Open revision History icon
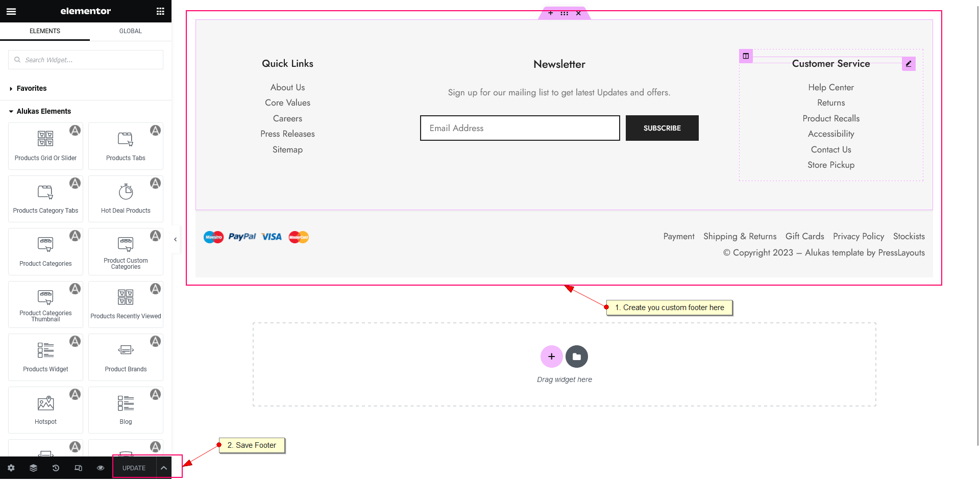980x483 pixels. tap(56, 468)
